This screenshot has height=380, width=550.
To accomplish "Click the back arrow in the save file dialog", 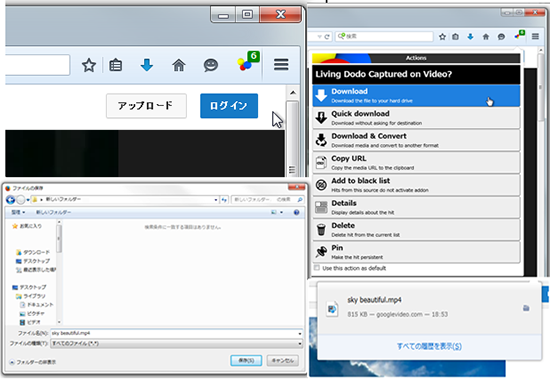I will click(11, 200).
